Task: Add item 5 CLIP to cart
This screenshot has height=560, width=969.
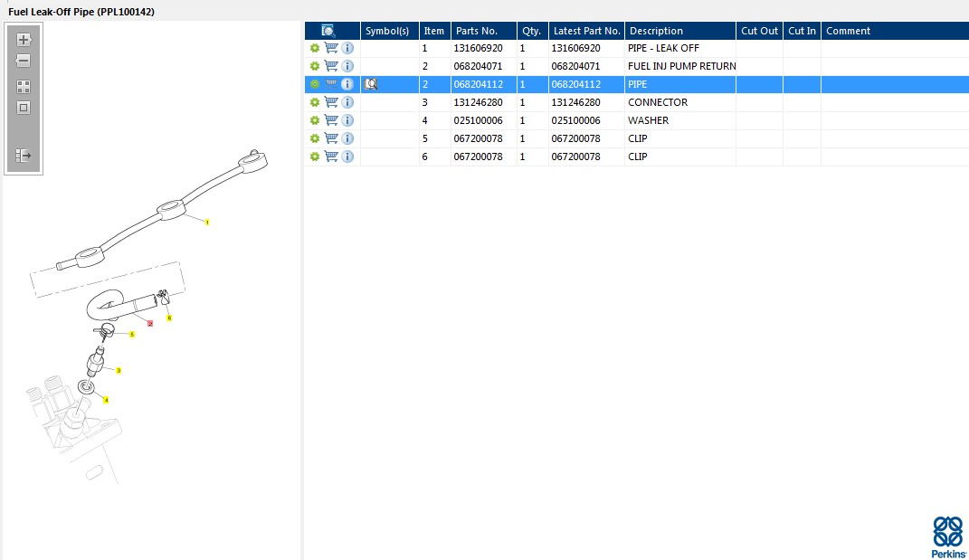Action: (x=331, y=138)
